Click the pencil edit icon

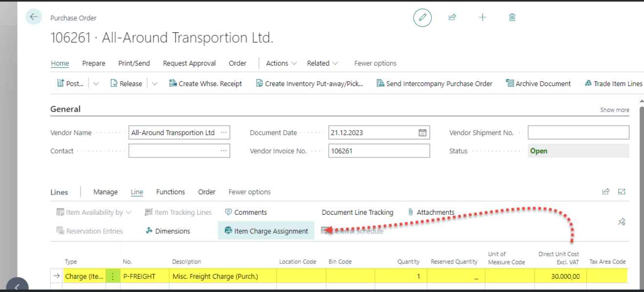tap(422, 18)
